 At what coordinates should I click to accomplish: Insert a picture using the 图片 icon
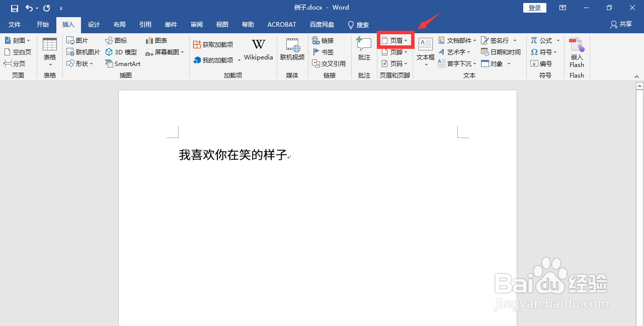[x=78, y=40]
